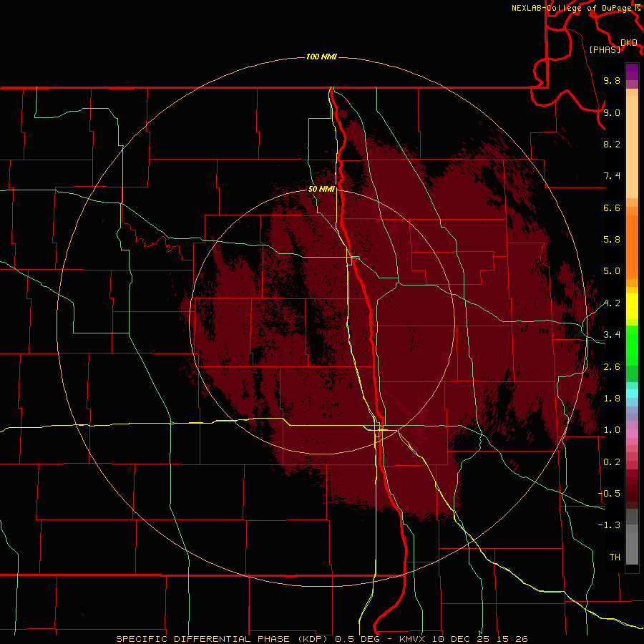
Task: Select the -1.3 legend value
Action: click(609, 525)
